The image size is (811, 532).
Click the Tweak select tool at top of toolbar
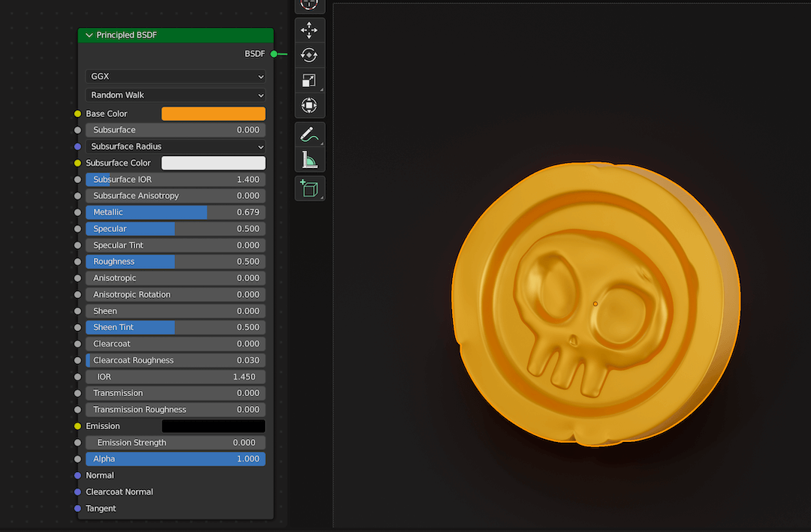pyautogui.click(x=309, y=5)
